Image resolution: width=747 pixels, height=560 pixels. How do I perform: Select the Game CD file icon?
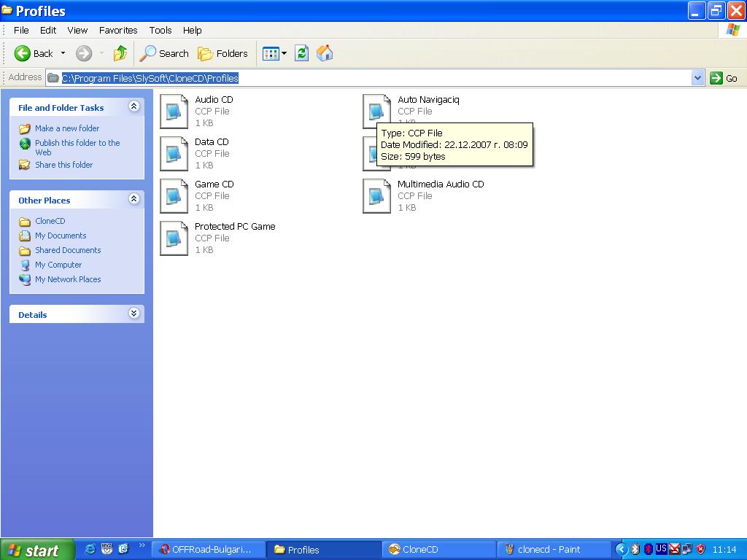click(174, 196)
